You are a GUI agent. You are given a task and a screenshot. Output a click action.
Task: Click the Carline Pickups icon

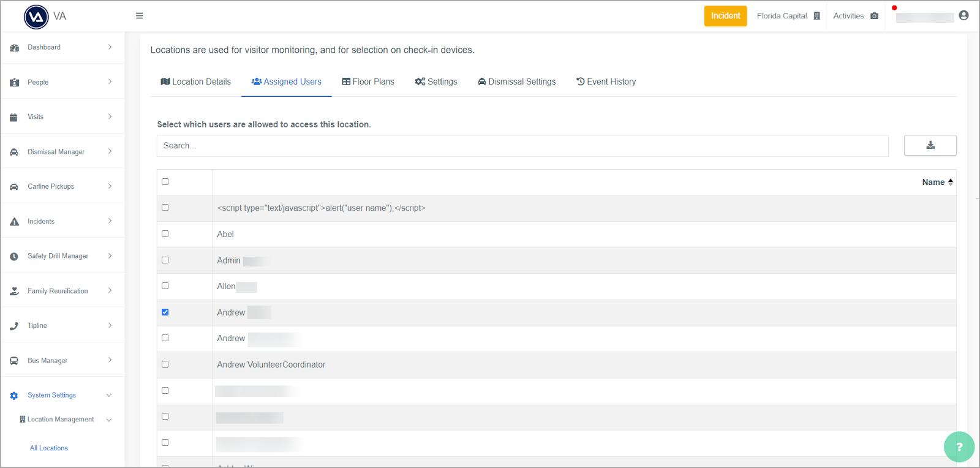[14, 187]
